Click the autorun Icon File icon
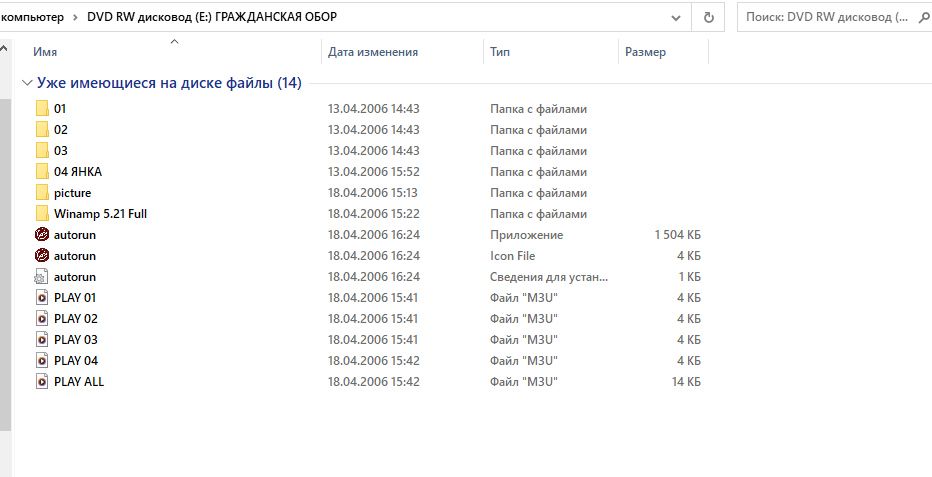Image resolution: width=932 pixels, height=477 pixels. (x=42, y=255)
